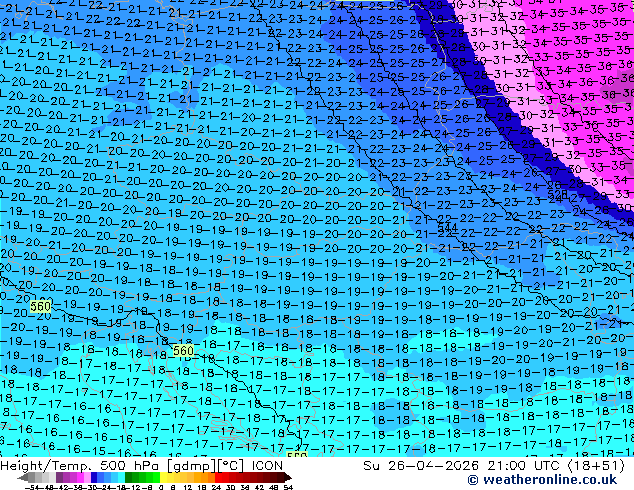The image size is (634, 490).
Task: Click the 560 contour label beside '19-19-19'
Action: (40, 306)
